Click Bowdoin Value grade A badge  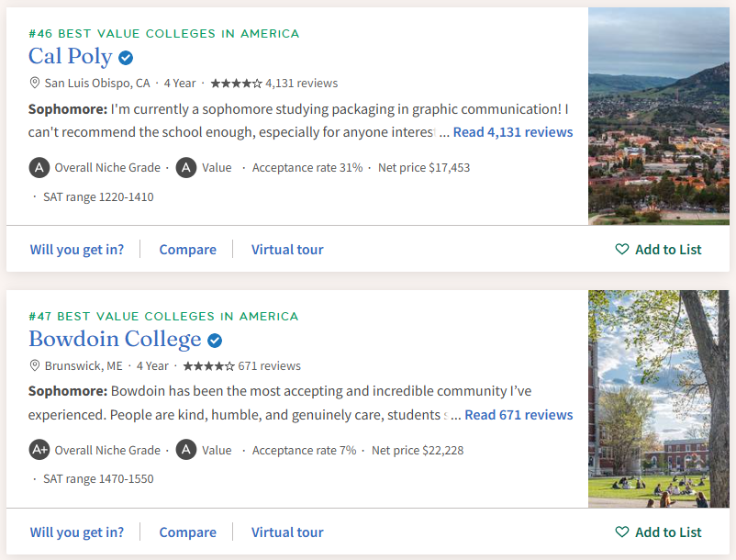186,451
